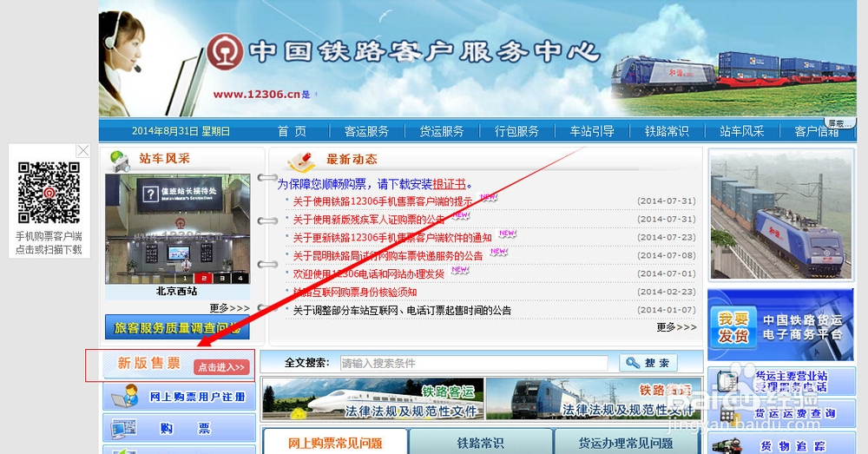Open notice 关于使用新版残疾军人证购票的公告

369,220
